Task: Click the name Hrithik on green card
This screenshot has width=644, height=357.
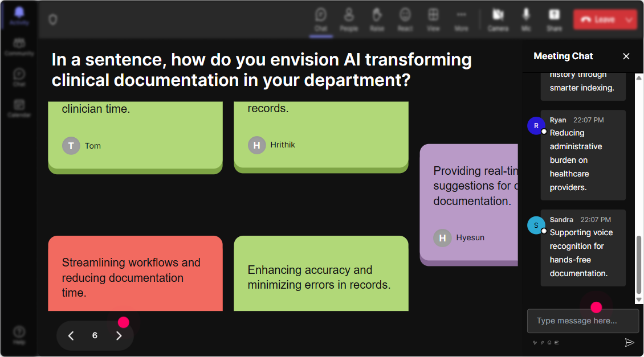Action: [x=283, y=145]
